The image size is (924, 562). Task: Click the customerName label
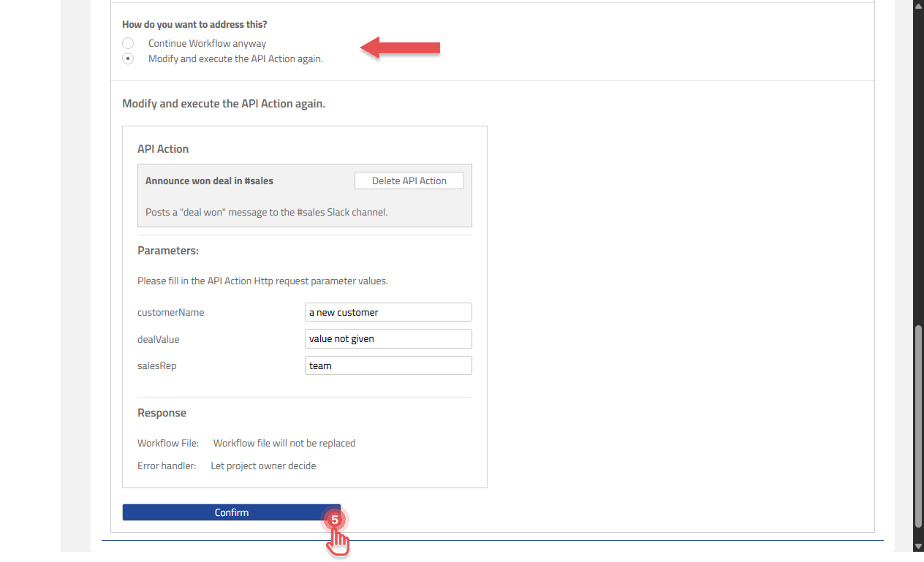click(x=171, y=312)
